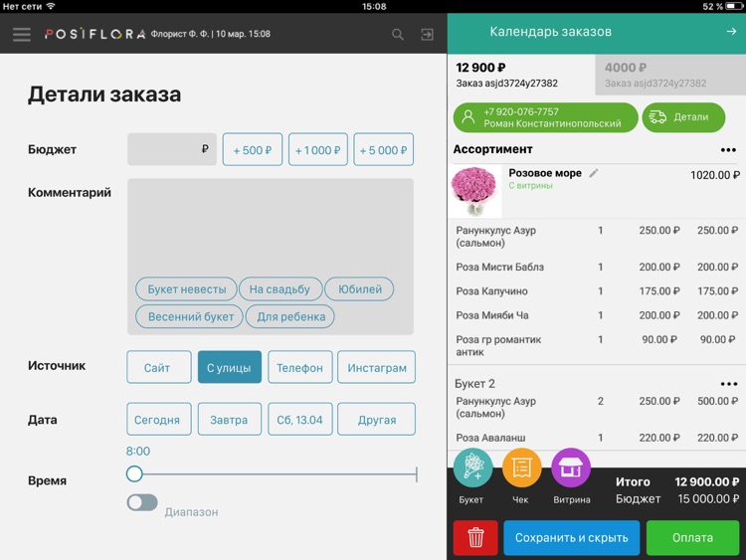Image resolution: width=746 pixels, height=560 pixels.
Task: Open the Розовое море bouquet thumbnail
Action: pos(474,191)
